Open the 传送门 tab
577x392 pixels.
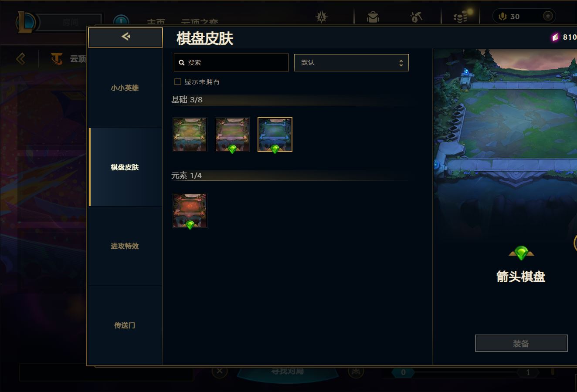[125, 325]
